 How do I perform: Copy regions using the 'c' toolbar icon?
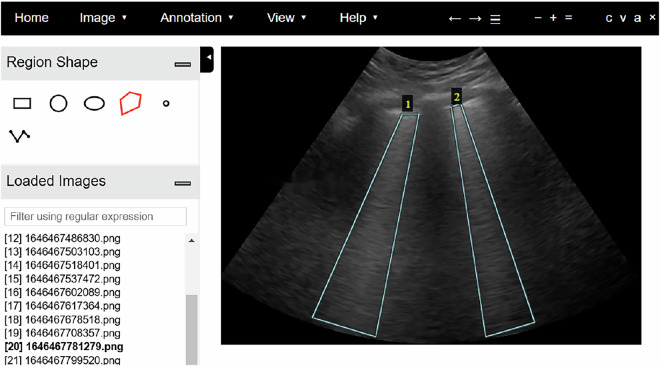609,18
